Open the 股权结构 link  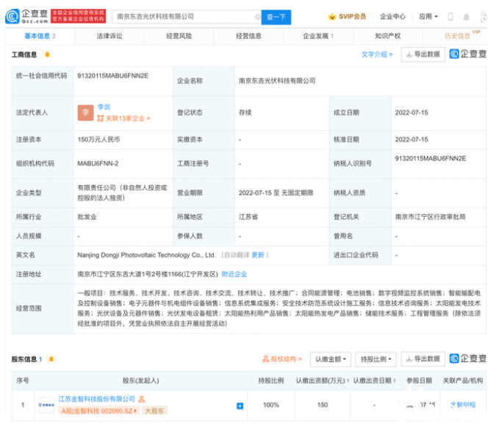(281, 359)
